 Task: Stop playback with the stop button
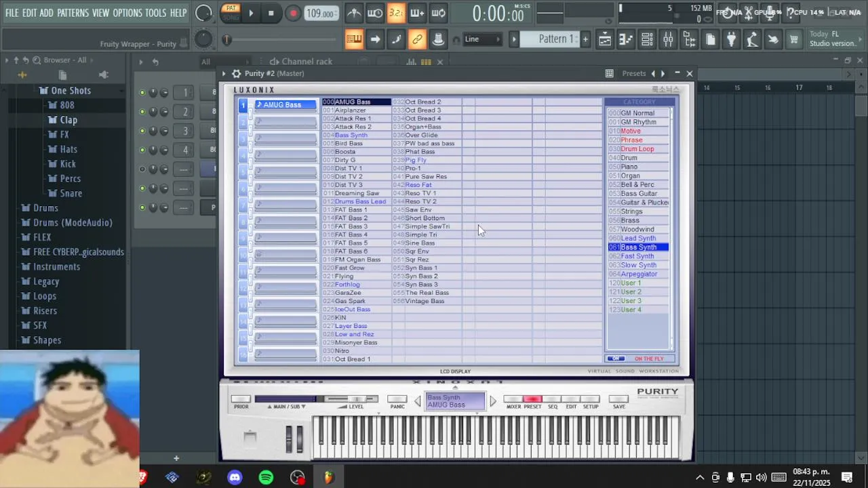[x=271, y=13]
